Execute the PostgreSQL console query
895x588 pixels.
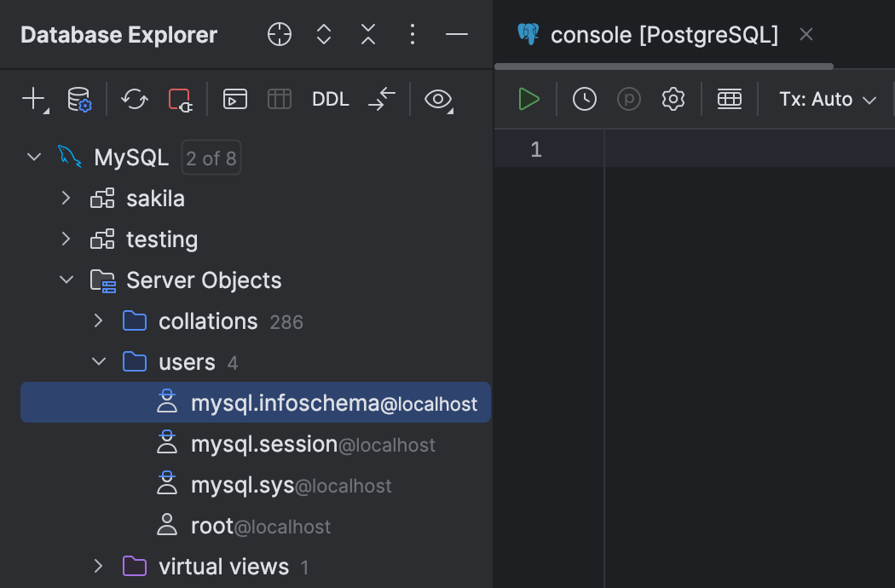point(528,99)
